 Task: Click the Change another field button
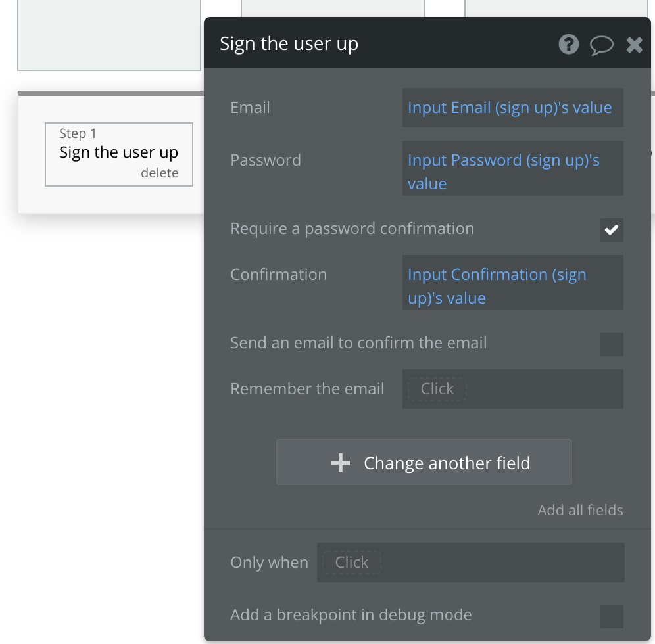pos(424,462)
